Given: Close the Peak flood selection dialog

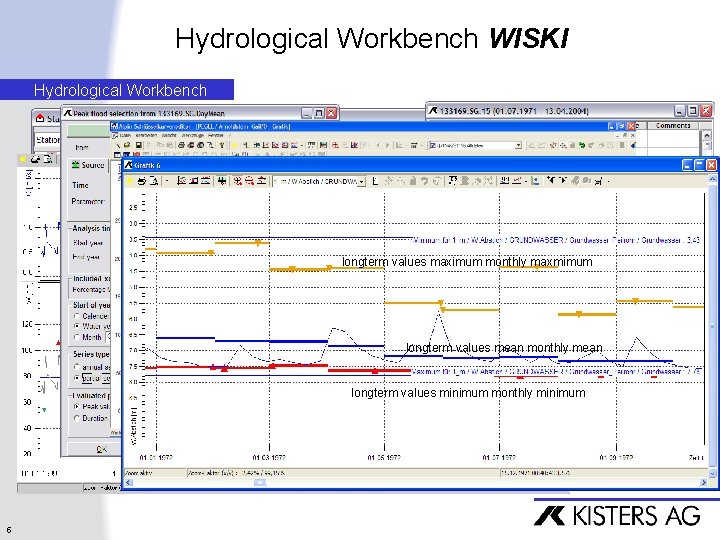Looking at the screenshot, I should tap(331, 113).
